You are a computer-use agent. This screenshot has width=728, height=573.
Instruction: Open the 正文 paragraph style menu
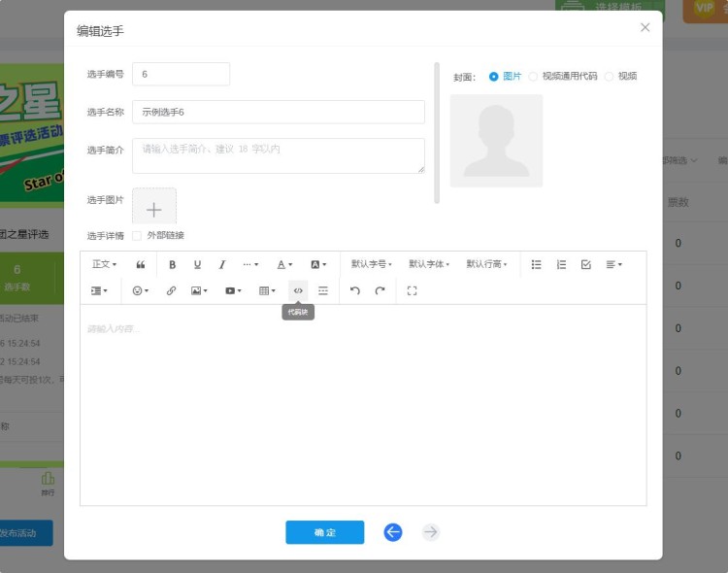pos(104,264)
